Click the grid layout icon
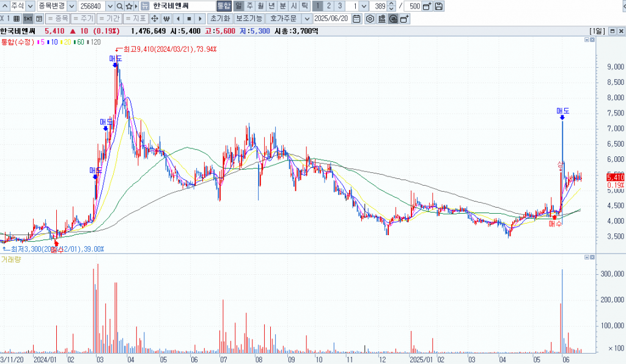The image size is (626, 364). coord(17,18)
